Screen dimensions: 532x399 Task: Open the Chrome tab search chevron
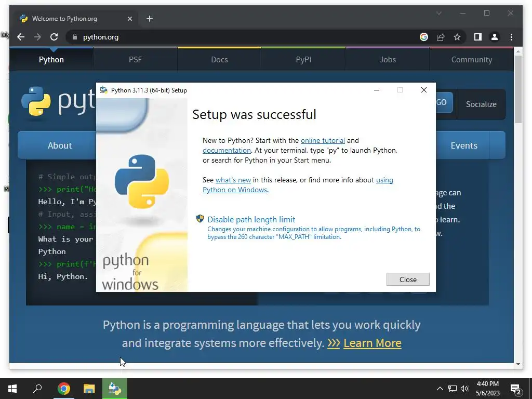438,13
